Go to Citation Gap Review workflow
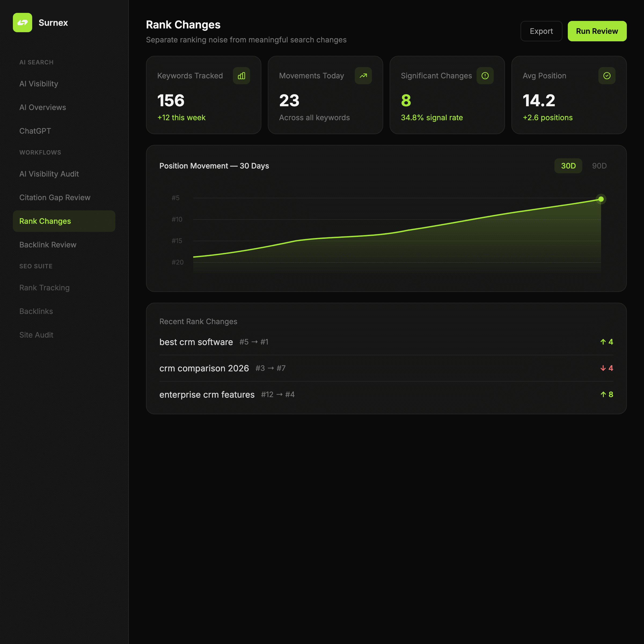Image resolution: width=644 pixels, height=644 pixels. [x=55, y=197]
